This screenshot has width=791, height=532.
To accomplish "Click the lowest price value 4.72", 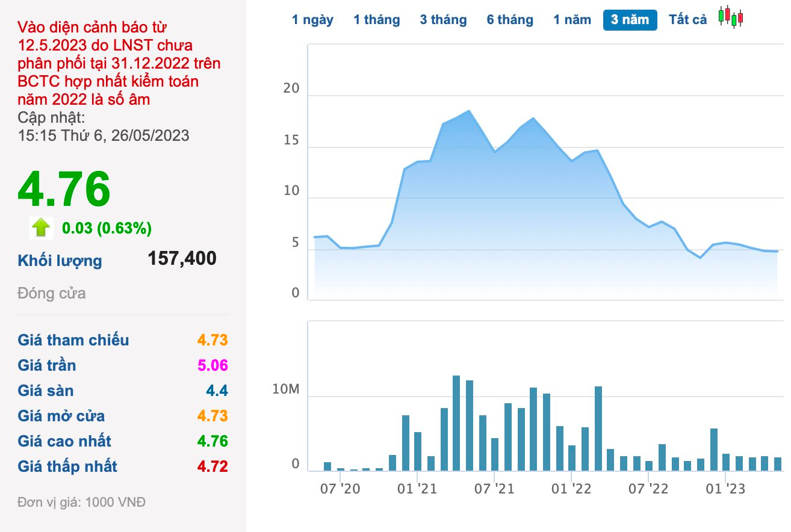I will coord(212,466).
